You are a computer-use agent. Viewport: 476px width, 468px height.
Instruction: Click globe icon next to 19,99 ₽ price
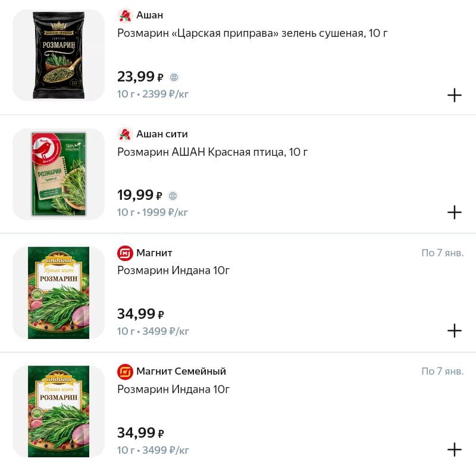(x=173, y=196)
